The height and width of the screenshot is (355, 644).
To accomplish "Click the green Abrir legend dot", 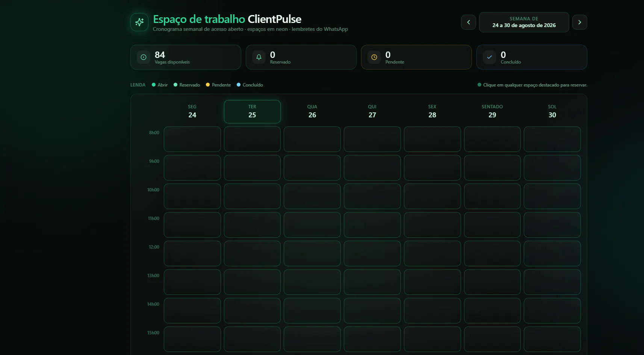I will (154, 85).
